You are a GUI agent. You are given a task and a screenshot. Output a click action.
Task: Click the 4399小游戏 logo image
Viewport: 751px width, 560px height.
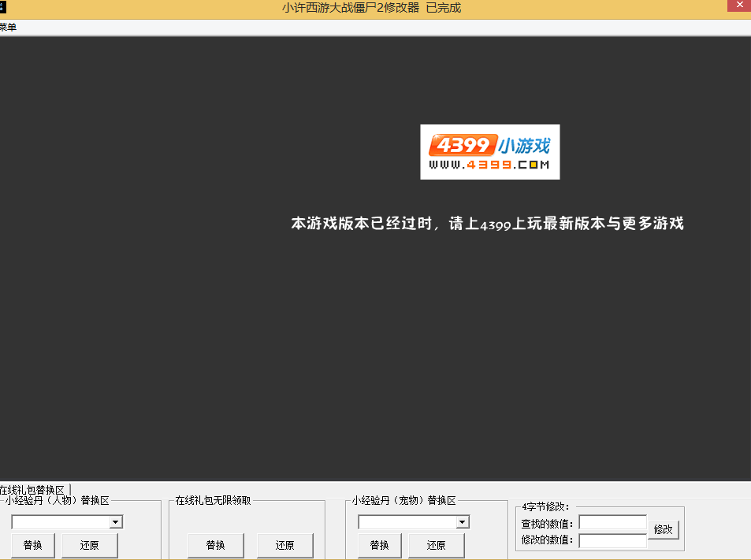pos(490,152)
